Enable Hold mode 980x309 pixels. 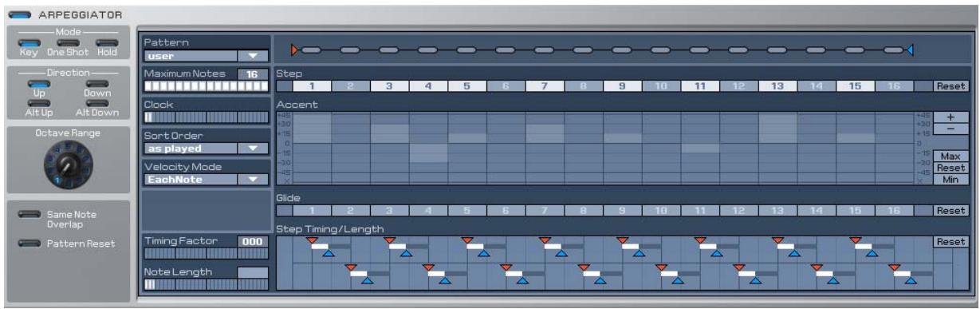[x=106, y=42]
